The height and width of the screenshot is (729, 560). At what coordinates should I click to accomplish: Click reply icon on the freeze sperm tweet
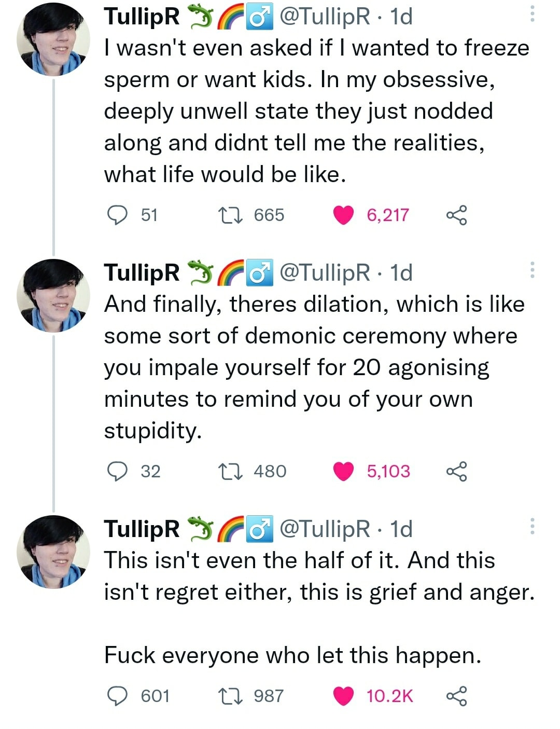[x=117, y=215]
